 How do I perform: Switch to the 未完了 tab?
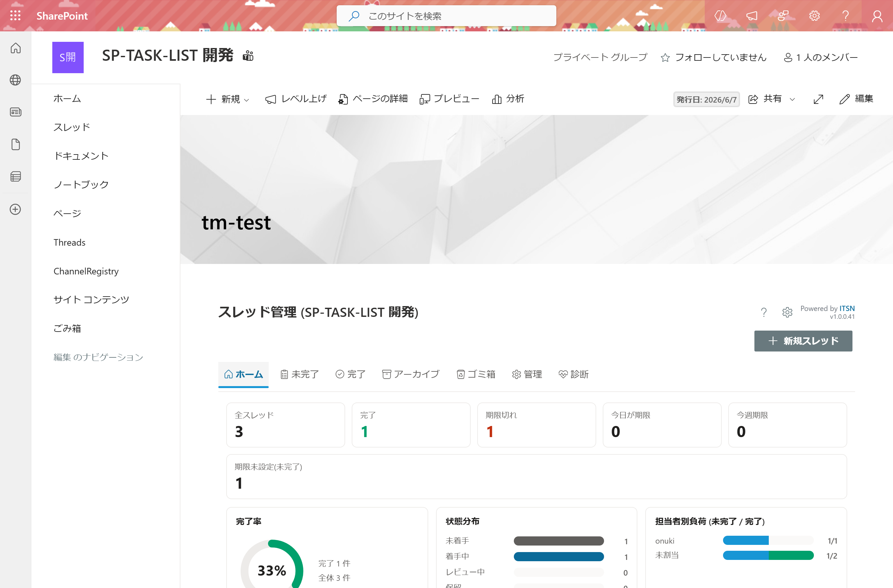[299, 374]
